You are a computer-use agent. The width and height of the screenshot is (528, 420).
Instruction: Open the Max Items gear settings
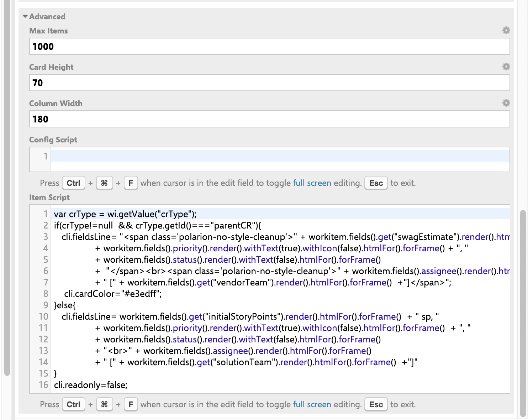point(506,30)
